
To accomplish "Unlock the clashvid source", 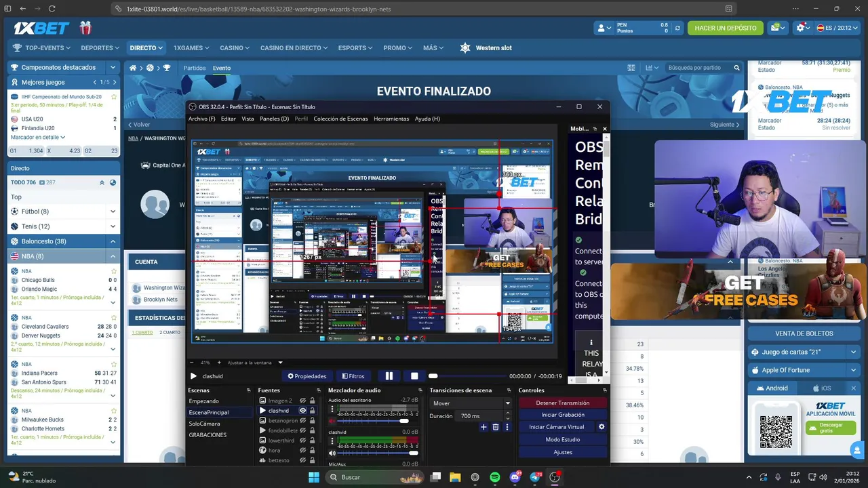I will (x=312, y=411).
